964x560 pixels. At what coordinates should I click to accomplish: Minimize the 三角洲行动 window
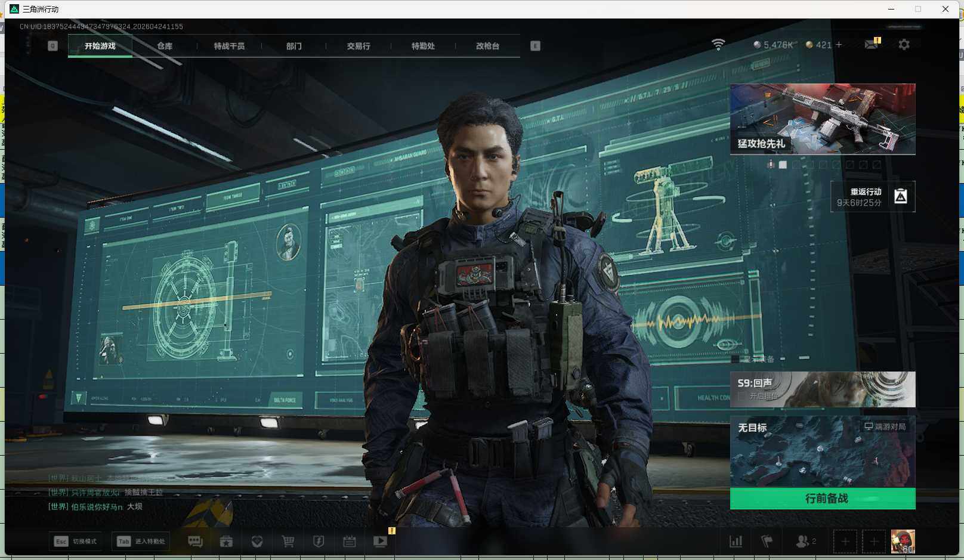891,9
